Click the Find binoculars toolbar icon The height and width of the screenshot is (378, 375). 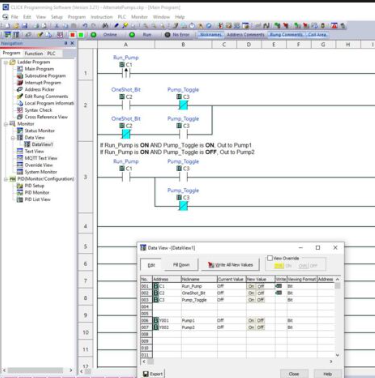pyautogui.click(x=105, y=26)
